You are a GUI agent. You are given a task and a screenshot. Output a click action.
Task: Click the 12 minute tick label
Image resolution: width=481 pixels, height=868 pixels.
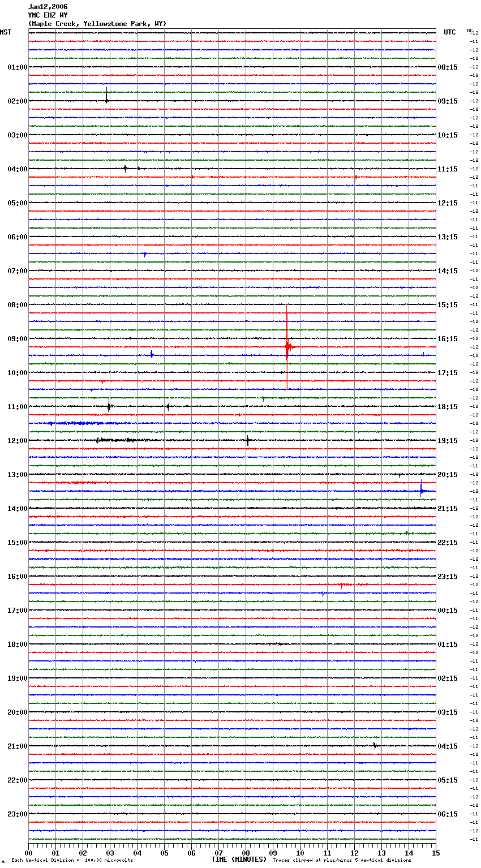pyautogui.click(x=354, y=853)
